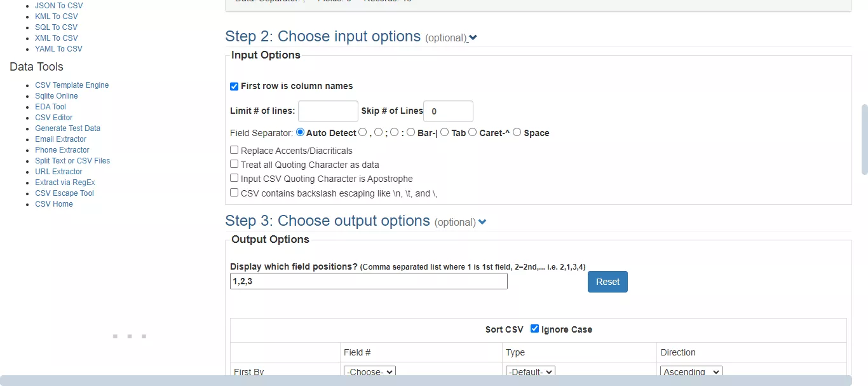
Task: Open the First By Field # dropdown
Action: click(x=369, y=371)
